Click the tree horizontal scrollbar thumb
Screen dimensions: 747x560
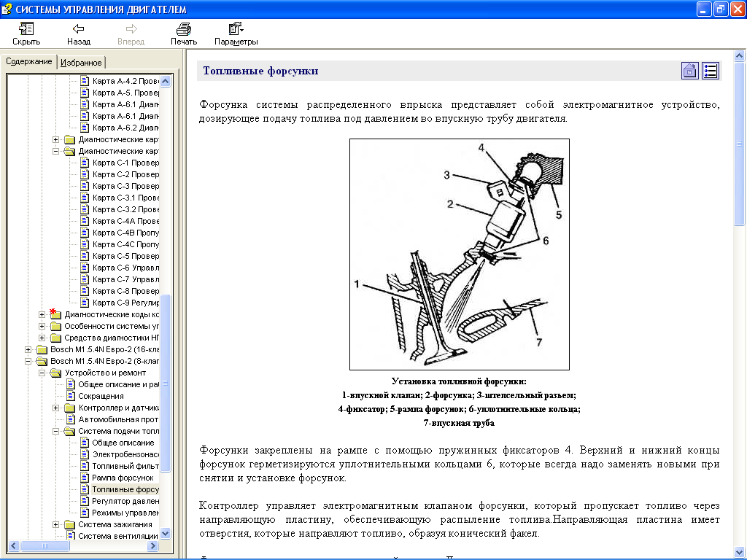pyautogui.click(x=45, y=545)
